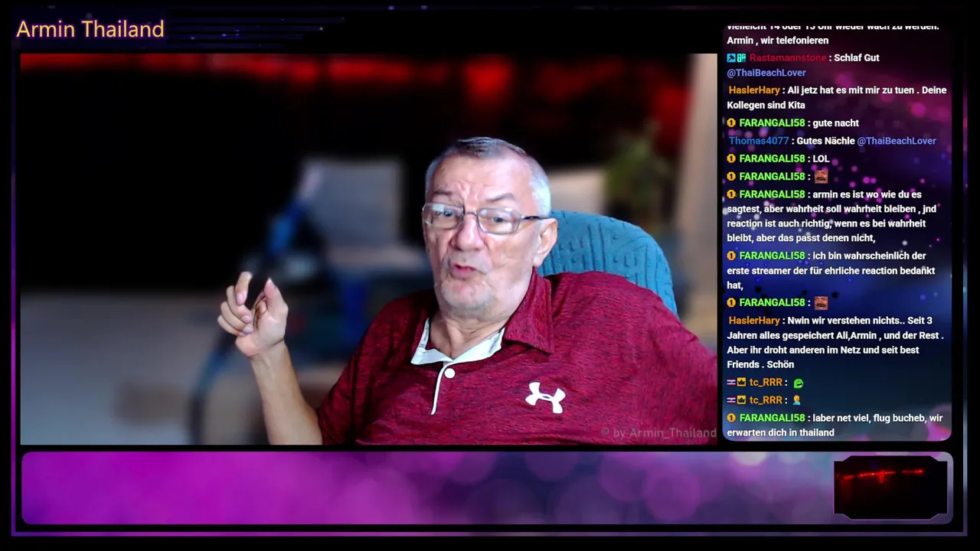Click the message text 'LOL'

[821, 159]
